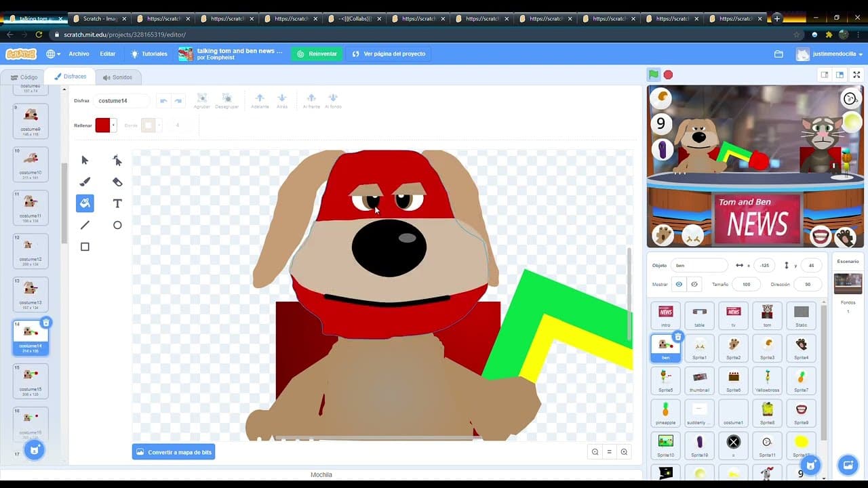
Task: Click Ver página del proyecto
Action: pyautogui.click(x=389, y=54)
